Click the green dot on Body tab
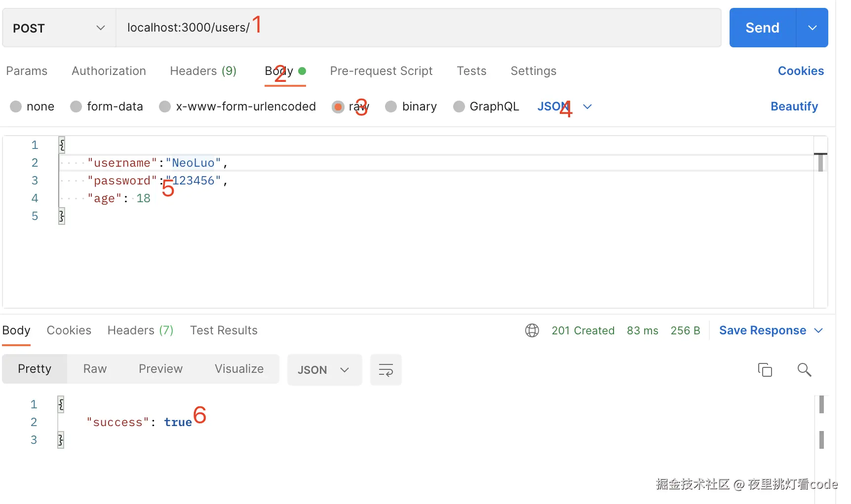The height and width of the screenshot is (504, 851). (x=302, y=71)
